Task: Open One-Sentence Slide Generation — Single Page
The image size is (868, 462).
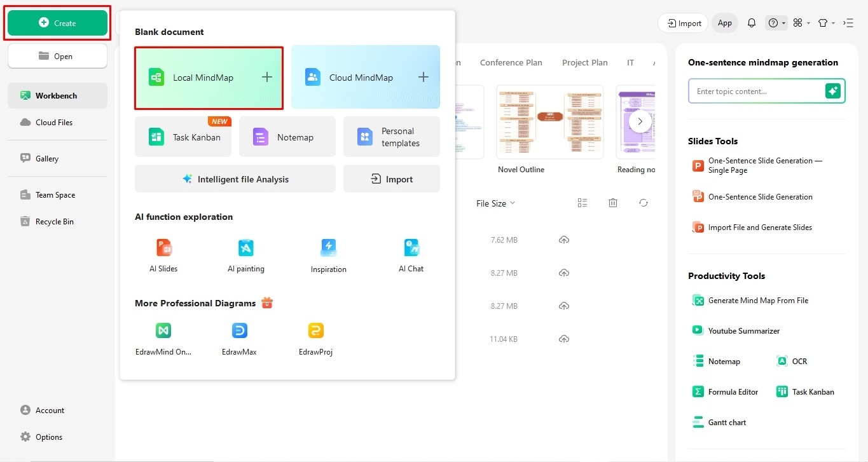Action: (x=758, y=165)
